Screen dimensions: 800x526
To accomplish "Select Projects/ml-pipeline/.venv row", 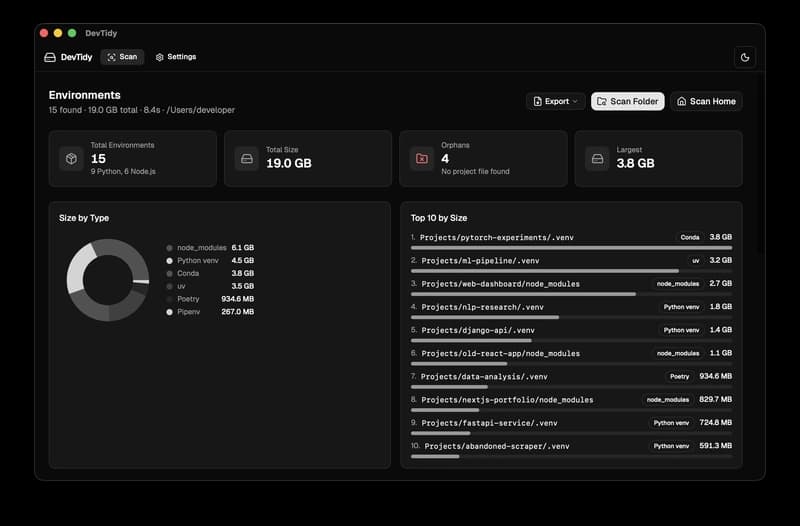I will point(571,264).
